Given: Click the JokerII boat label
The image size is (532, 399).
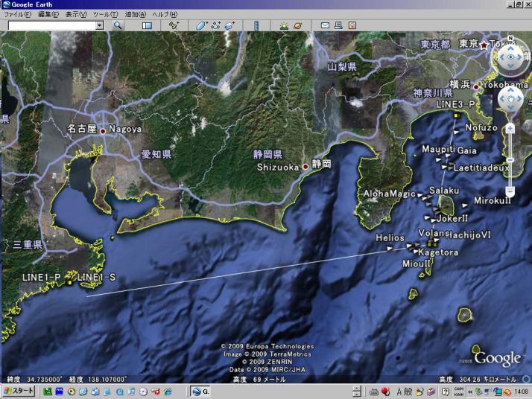Looking at the screenshot, I should point(452,218).
